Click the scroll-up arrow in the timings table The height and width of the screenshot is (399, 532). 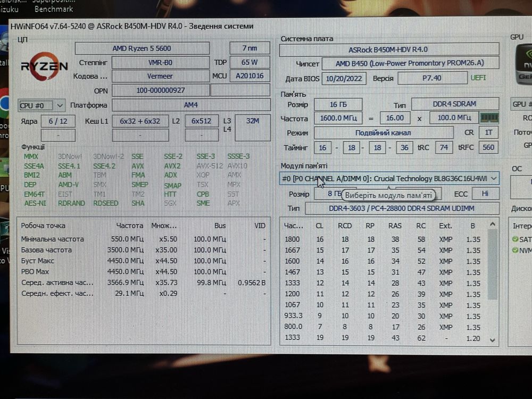pos(493,225)
